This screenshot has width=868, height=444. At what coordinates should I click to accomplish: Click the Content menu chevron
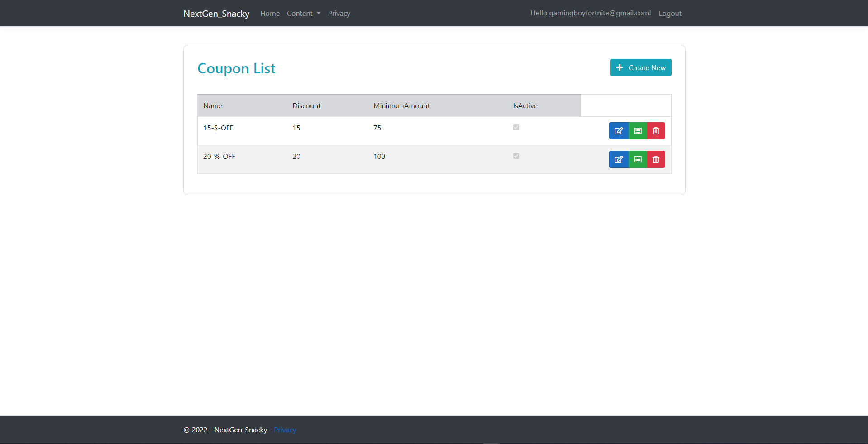318,13
